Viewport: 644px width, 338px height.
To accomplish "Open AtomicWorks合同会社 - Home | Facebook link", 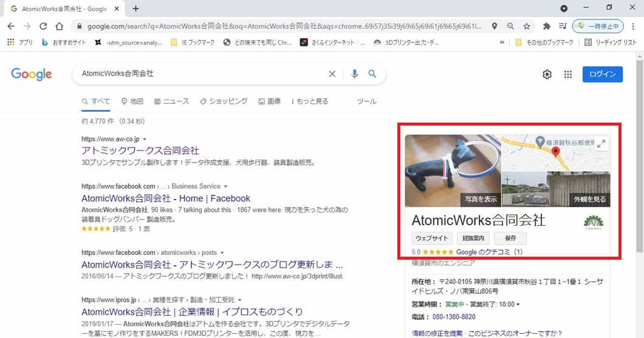I will (x=165, y=198).
